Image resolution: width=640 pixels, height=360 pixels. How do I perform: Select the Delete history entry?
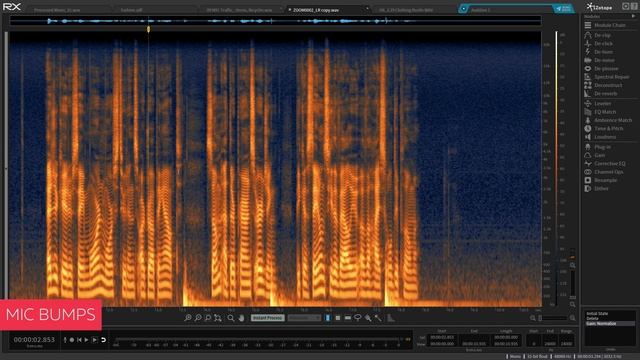pos(592,318)
